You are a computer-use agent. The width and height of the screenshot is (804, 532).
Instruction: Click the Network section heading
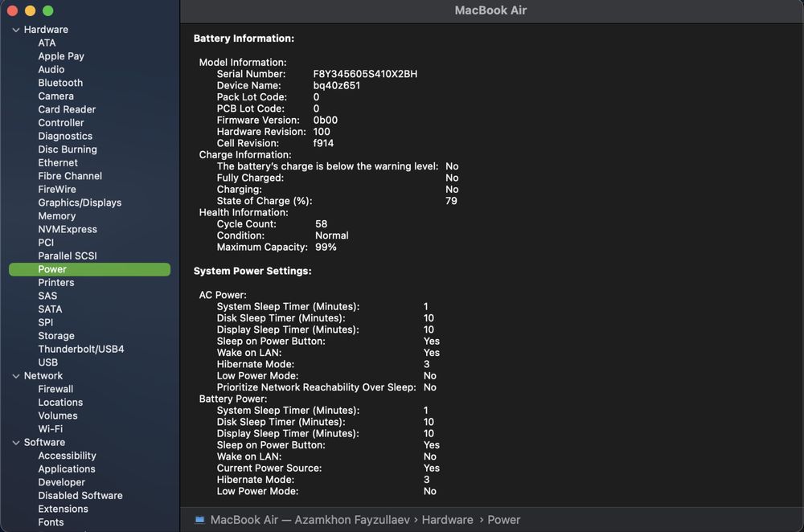[x=43, y=376]
